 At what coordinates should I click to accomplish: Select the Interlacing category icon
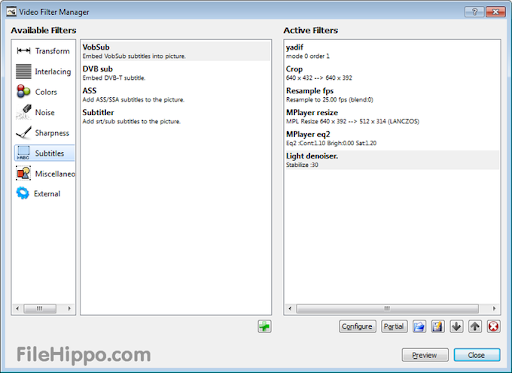23,71
